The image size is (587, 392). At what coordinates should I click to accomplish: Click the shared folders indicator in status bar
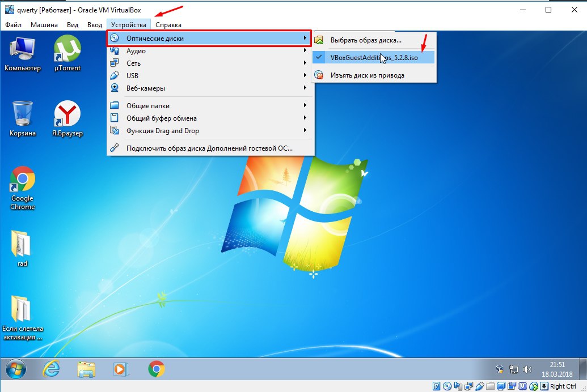490,386
